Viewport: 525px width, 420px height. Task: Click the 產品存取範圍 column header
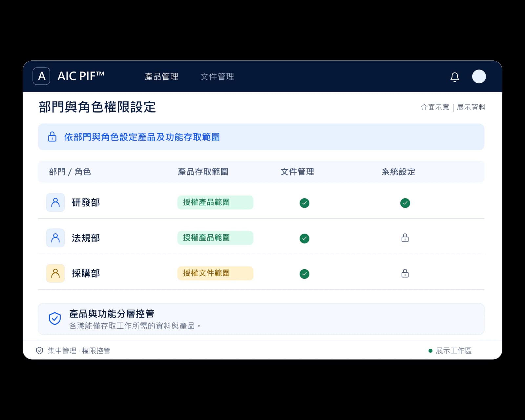pyautogui.click(x=203, y=172)
